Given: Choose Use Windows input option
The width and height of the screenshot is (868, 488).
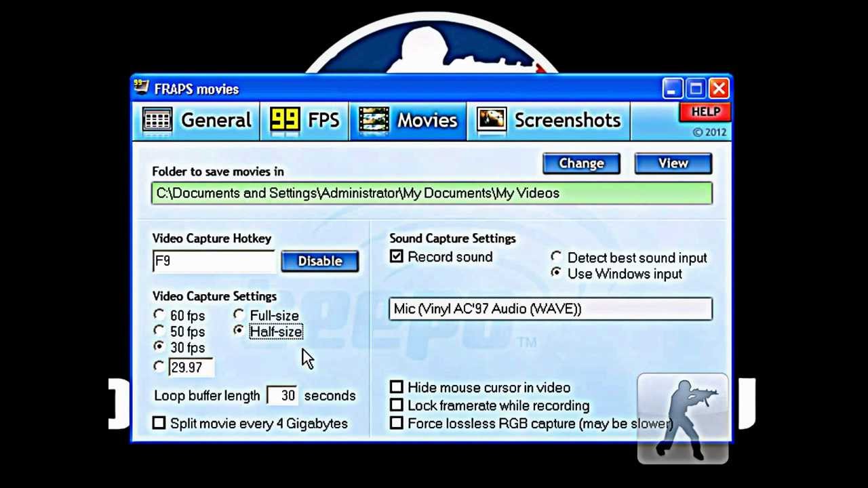Looking at the screenshot, I should click(556, 273).
